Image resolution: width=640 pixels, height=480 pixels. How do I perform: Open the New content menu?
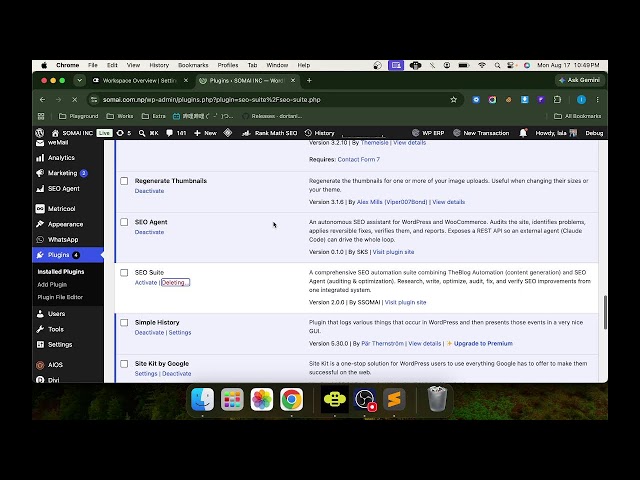[205, 133]
